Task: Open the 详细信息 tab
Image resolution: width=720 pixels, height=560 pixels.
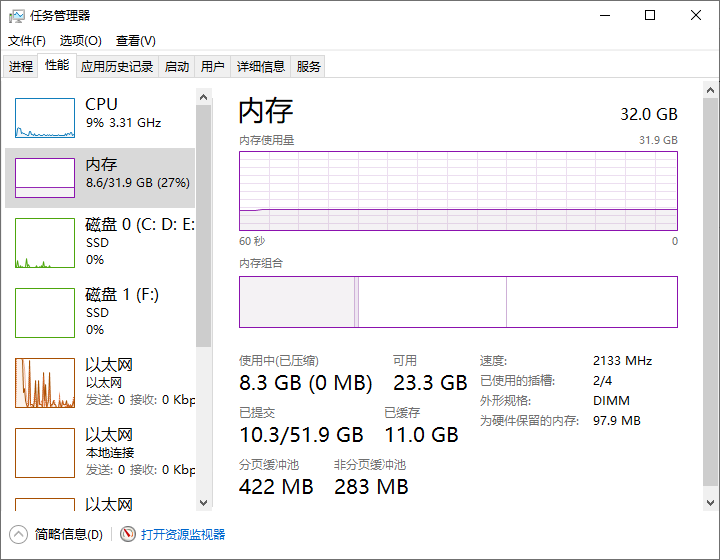Action: tap(260, 67)
